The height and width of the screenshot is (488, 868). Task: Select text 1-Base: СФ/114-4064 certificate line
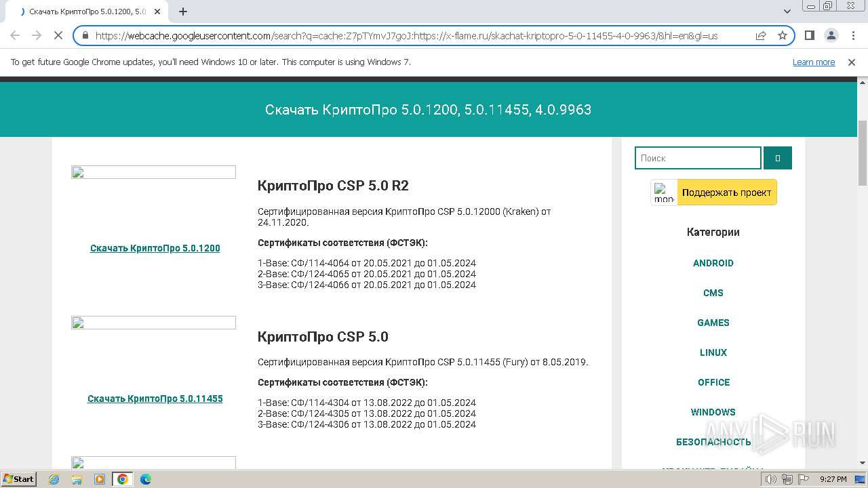(367, 263)
